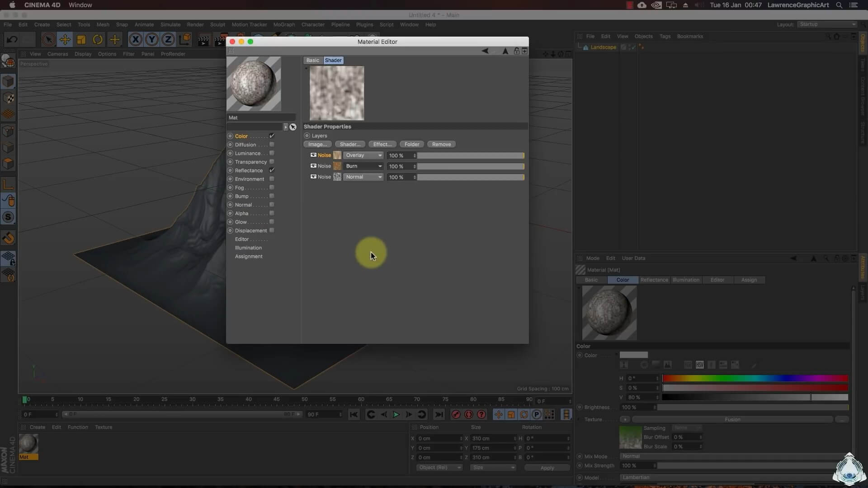This screenshot has width=868, height=488.
Task: Toggle X-axis lock
Action: coord(135,40)
